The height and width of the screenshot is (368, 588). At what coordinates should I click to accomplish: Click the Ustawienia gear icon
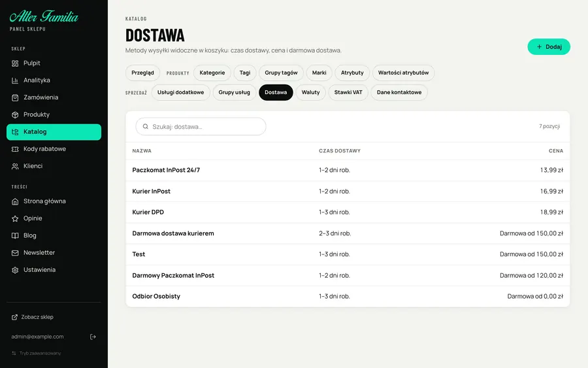[x=15, y=270]
